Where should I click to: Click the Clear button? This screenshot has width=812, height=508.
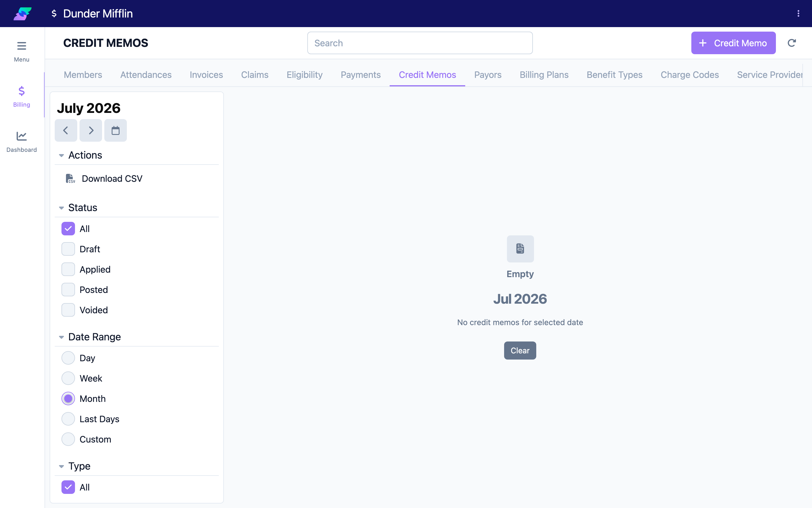(x=520, y=351)
